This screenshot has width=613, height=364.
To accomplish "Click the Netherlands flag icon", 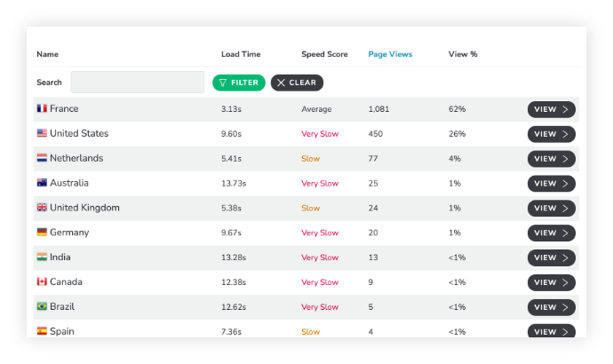I will coord(42,158).
